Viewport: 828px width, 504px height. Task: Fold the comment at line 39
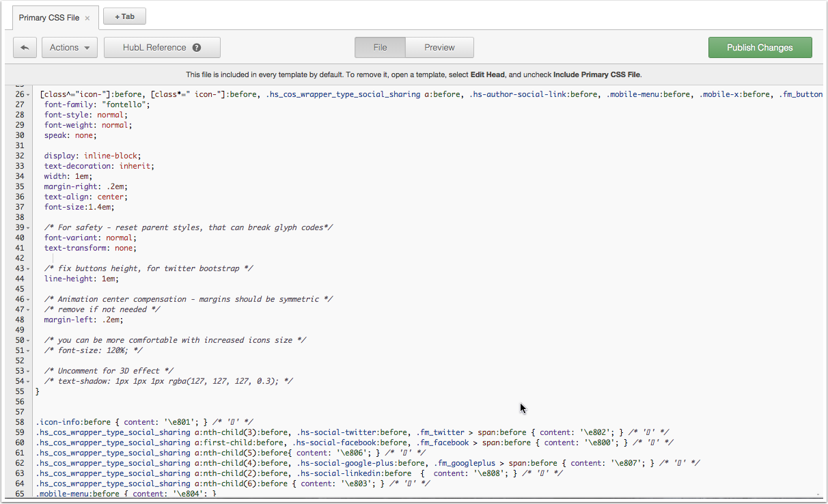pyautogui.click(x=28, y=228)
